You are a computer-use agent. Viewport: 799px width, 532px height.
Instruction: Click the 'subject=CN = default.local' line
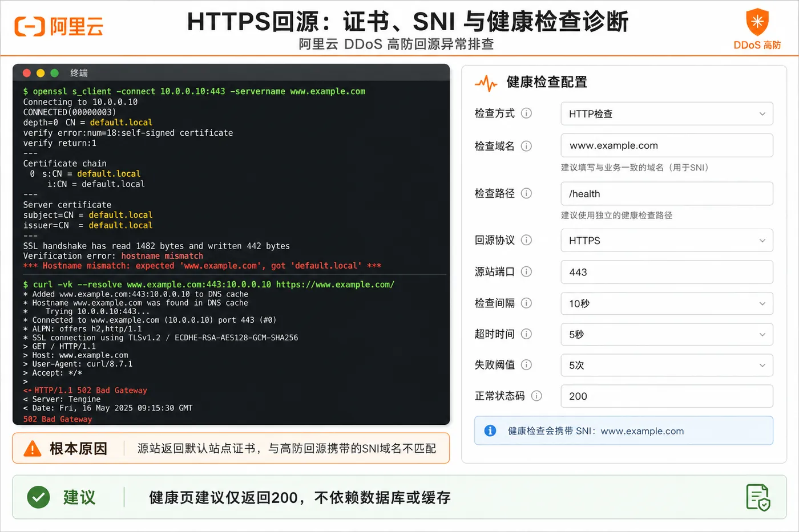(88, 215)
